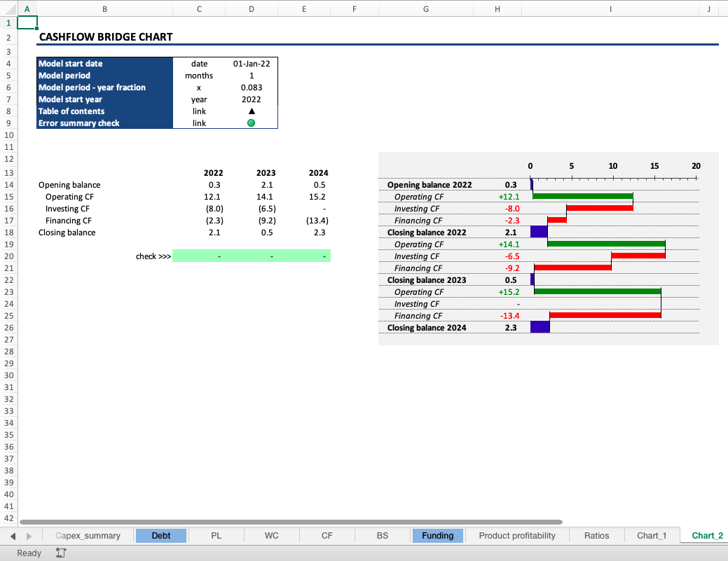Image resolution: width=728 pixels, height=561 pixels.
Task: Click the horizontal scrollbar thumb
Action: coord(291,522)
